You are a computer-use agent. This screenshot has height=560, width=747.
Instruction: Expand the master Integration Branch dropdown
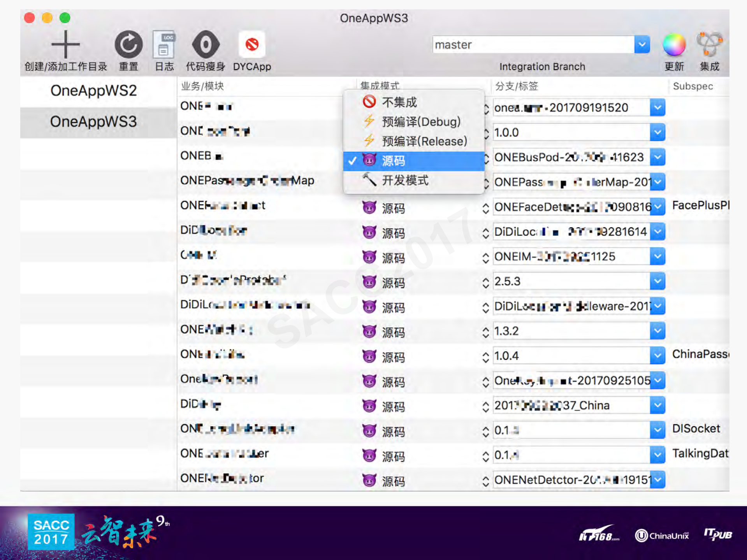(642, 45)
